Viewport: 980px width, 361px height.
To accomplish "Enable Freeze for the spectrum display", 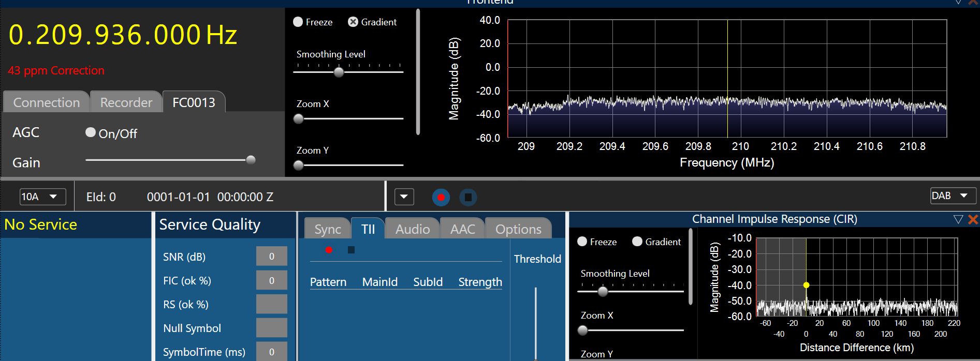I will 298,22.
